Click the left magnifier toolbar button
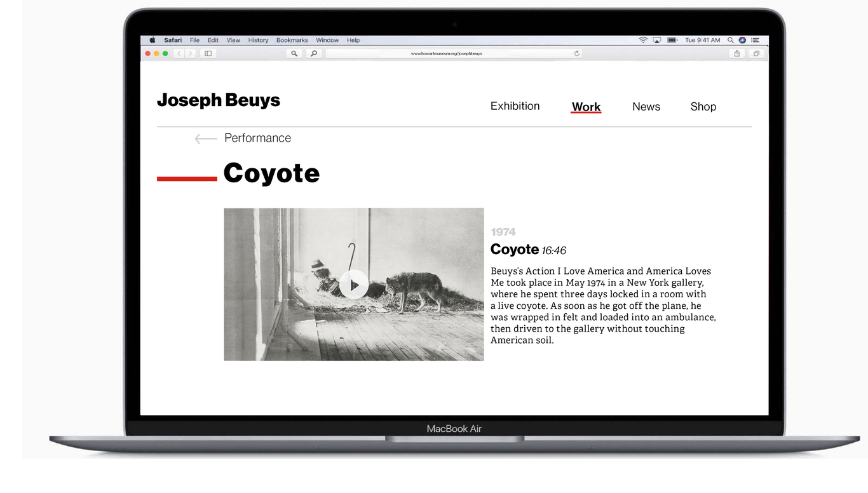This screenshot has height=493, width=868. coord(294,53)
